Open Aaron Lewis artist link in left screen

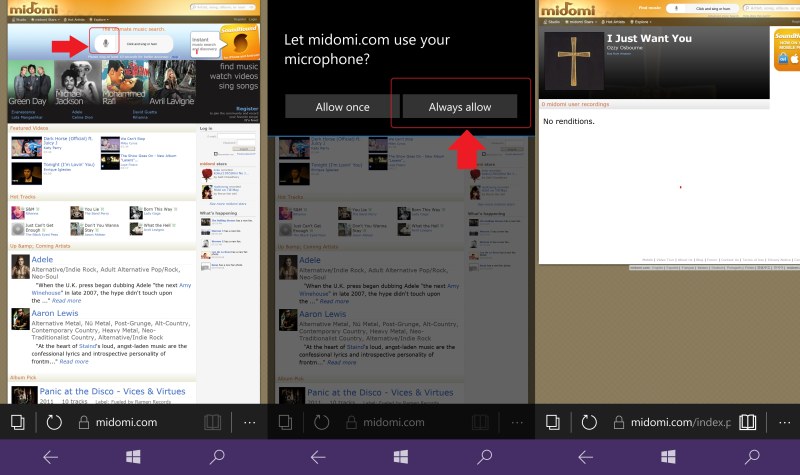point(55,313)
